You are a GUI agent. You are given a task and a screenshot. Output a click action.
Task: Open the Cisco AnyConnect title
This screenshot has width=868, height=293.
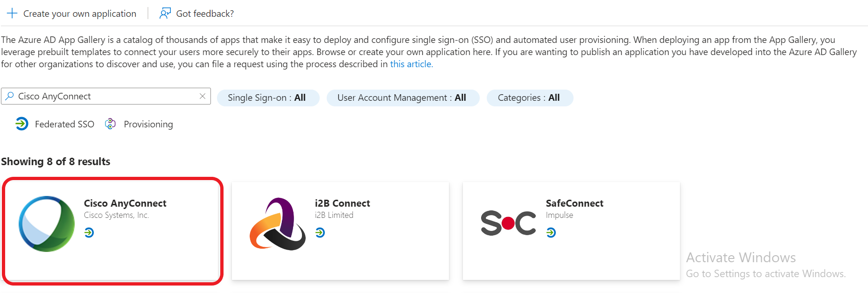[x=125, y=203]
